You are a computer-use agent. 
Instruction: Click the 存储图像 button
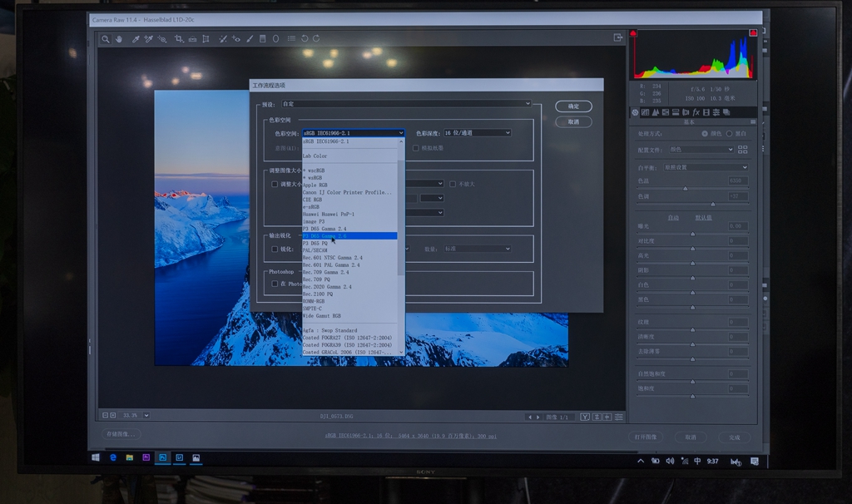[121, 434]
